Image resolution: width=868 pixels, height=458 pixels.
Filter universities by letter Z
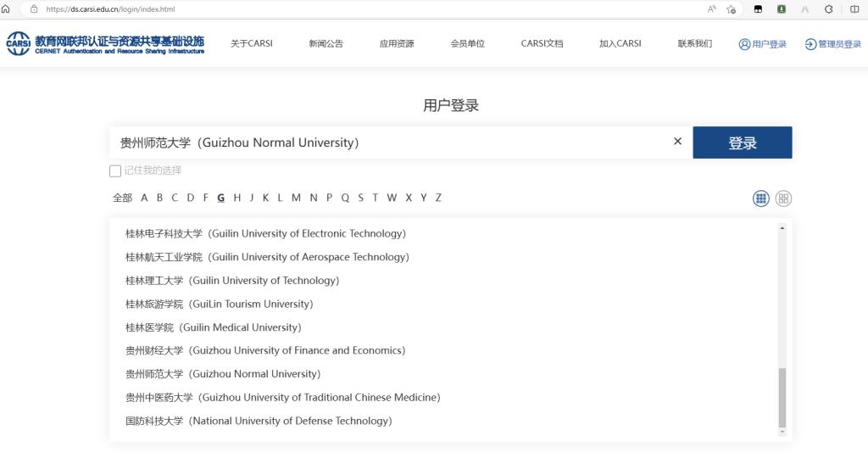click(x=438, y=198)
